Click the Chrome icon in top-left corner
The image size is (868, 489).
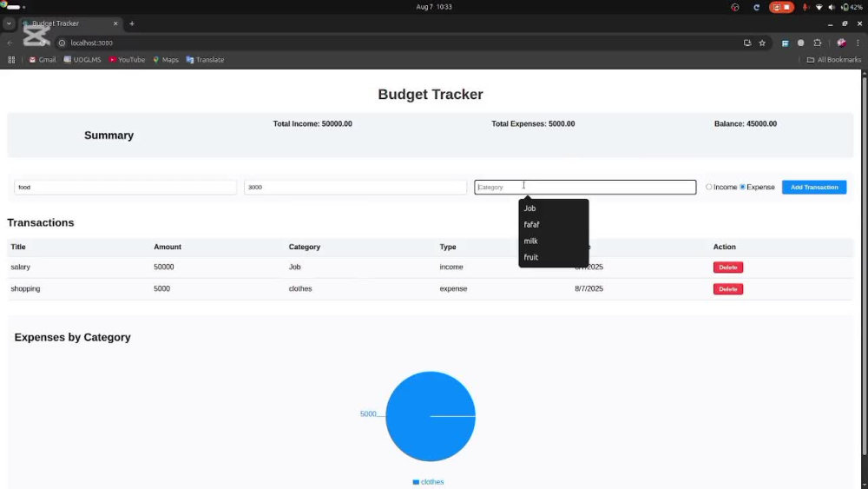click(3, 4)
